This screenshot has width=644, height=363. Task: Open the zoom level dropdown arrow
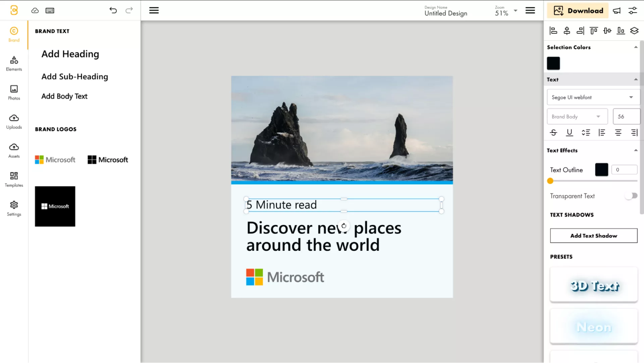coord(516,11)
